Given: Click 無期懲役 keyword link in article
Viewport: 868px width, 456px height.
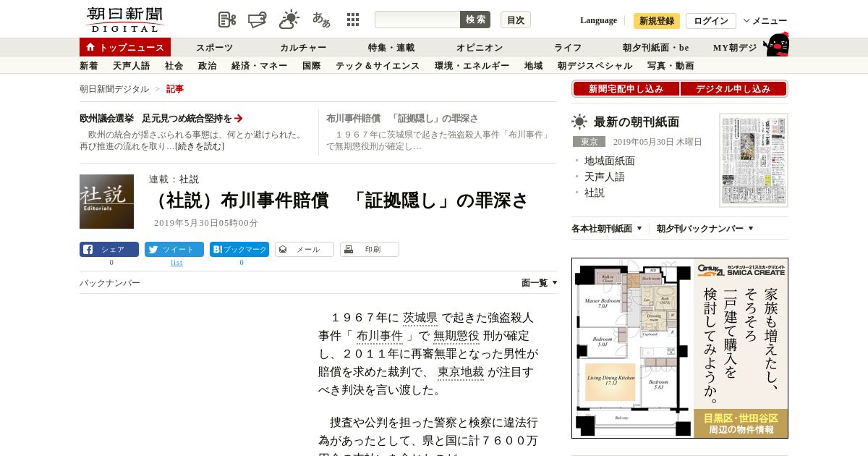Looking at the screenshot, I should coord(456,336).
